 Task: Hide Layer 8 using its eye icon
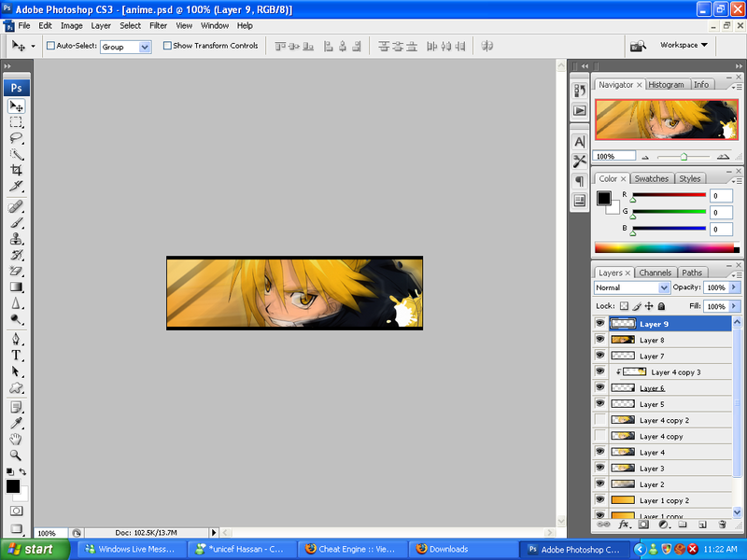point(600,341)
